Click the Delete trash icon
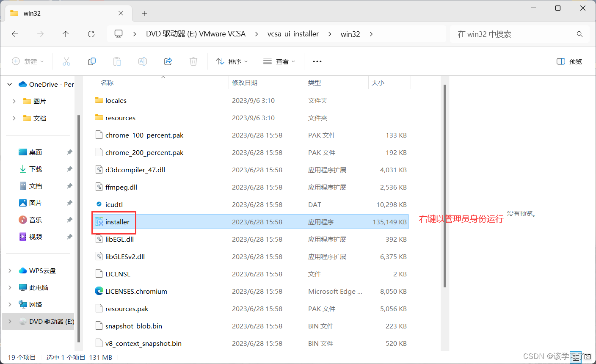The width and height of the screenshot is (596, 364). pos(193,61)
